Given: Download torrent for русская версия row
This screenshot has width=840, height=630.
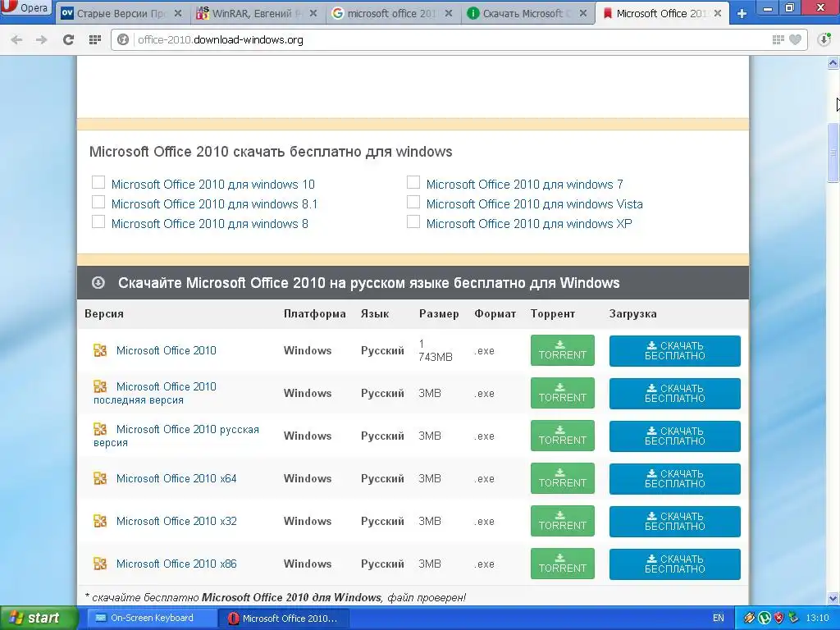Looking at the screenshot, I should (x=563, y=436).
